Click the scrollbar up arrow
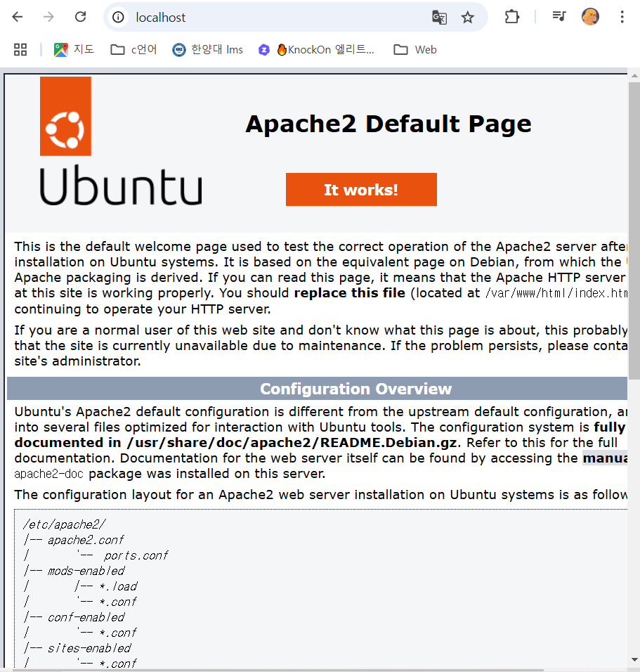The height and width of the screenshot is (672, 640). (x=634, y=75)
